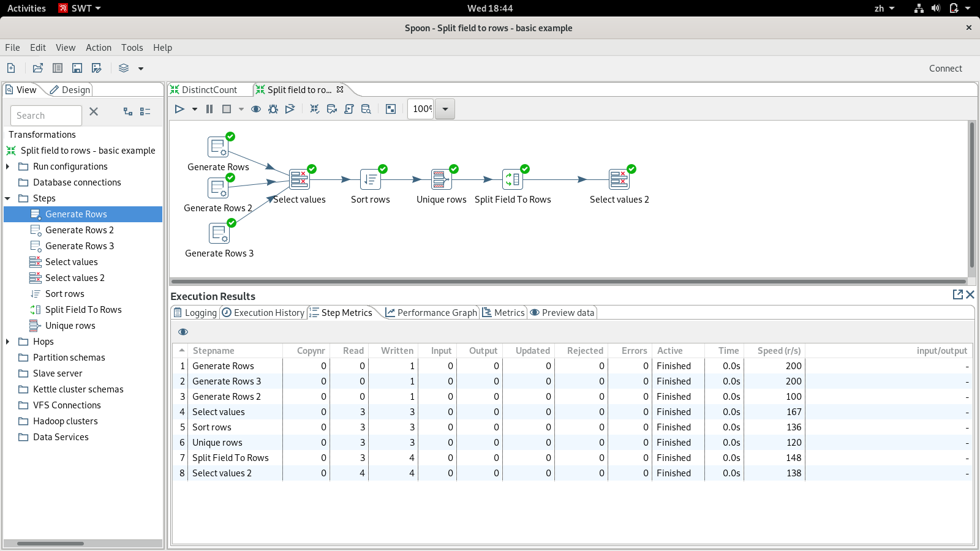Expand the Hops folder
Image resolution: width=980 pixels, height=551 pixels.
(x=8, y=342)
